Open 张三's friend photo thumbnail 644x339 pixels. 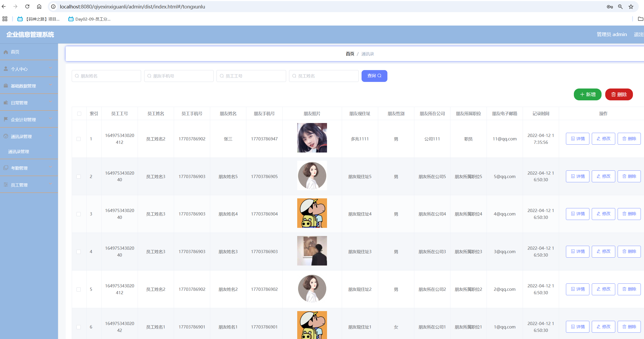coord(312,138)
